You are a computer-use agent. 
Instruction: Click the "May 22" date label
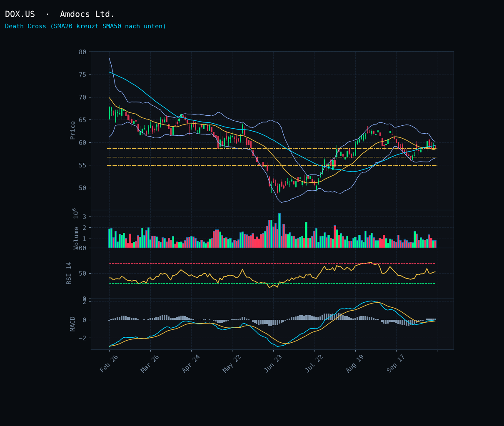[x=232, y=363]
